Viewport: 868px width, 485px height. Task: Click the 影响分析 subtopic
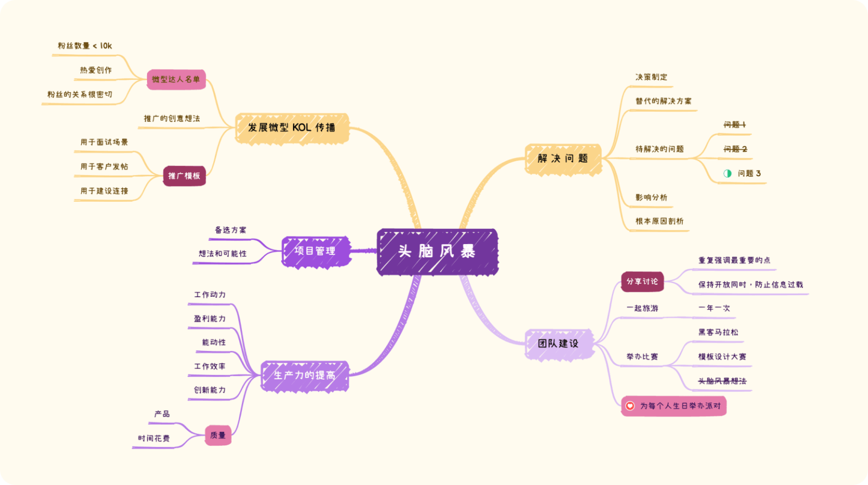652,197
